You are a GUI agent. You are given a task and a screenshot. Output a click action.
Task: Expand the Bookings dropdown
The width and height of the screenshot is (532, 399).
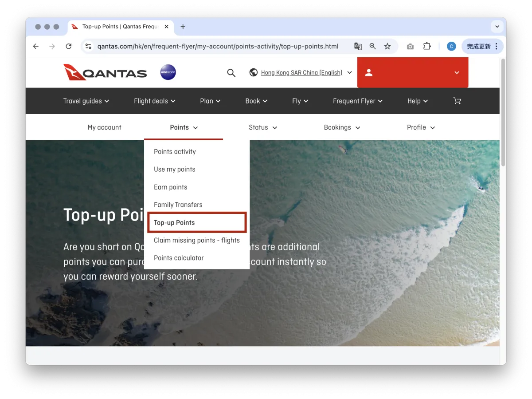click(341, 127)
